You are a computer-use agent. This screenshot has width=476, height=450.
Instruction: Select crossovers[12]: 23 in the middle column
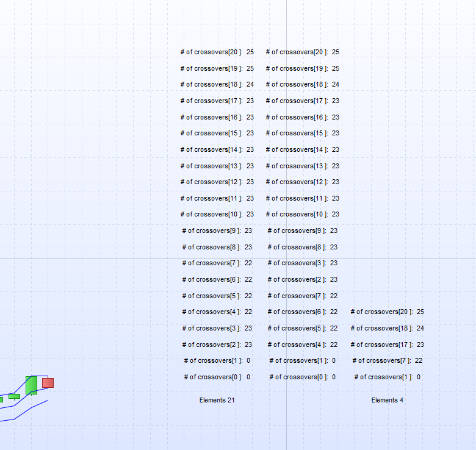(302, 182)
